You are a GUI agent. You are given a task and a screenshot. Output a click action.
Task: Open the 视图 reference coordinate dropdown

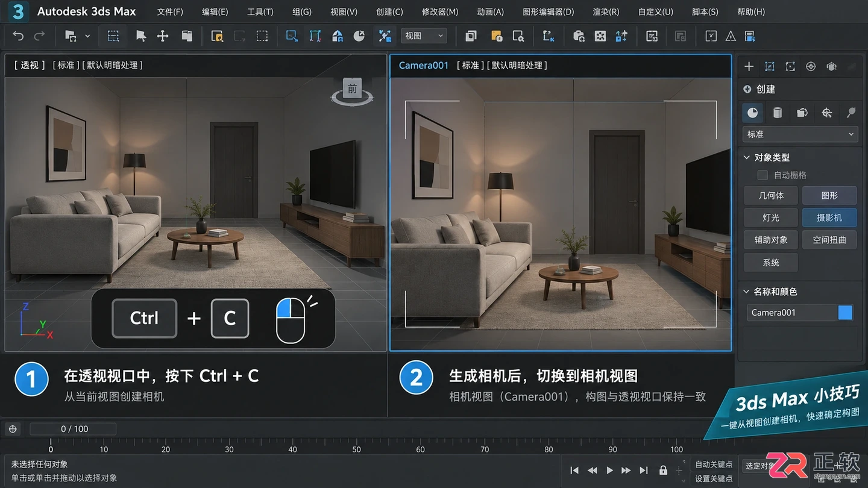point(424,36)
